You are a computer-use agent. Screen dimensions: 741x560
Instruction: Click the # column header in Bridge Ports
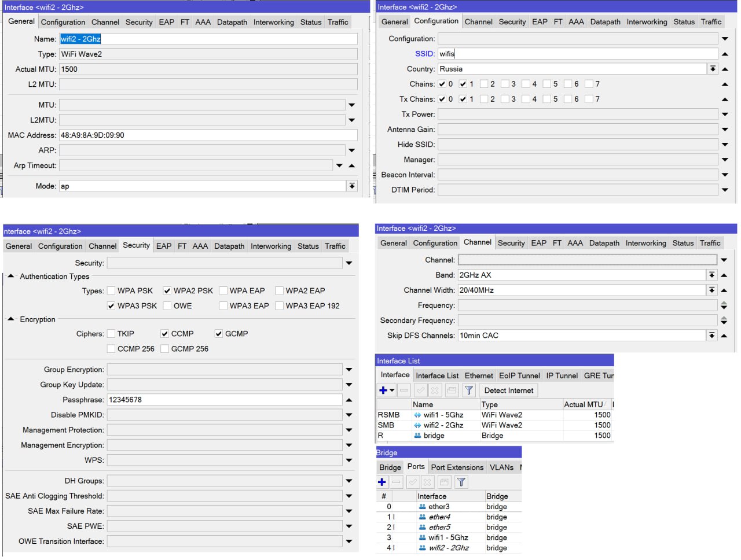point(384,496)
